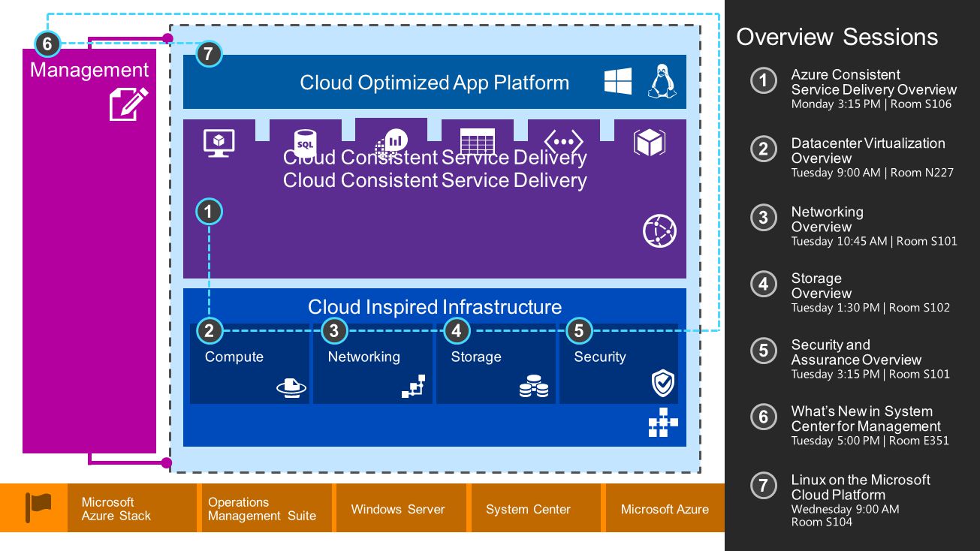Click diagram circle 5 on Security tile
Screen dimensions: 980x551
coord(579,330)
